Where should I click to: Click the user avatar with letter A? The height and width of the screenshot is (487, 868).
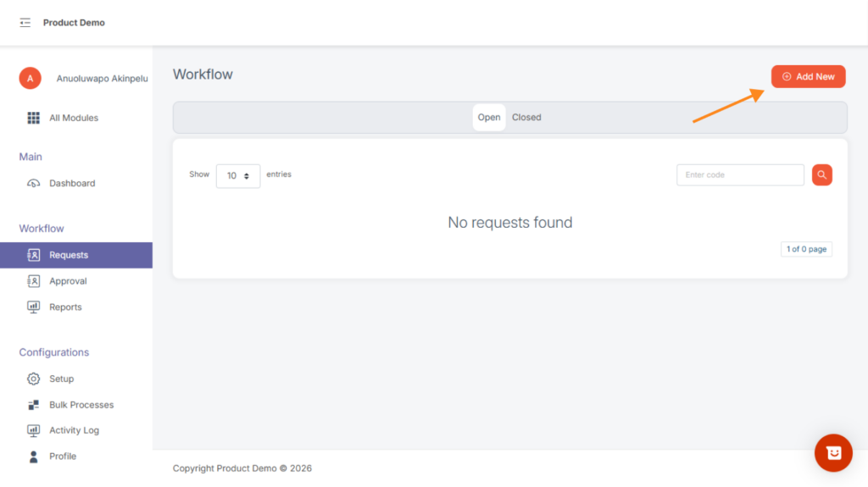[x=30, y=78]
